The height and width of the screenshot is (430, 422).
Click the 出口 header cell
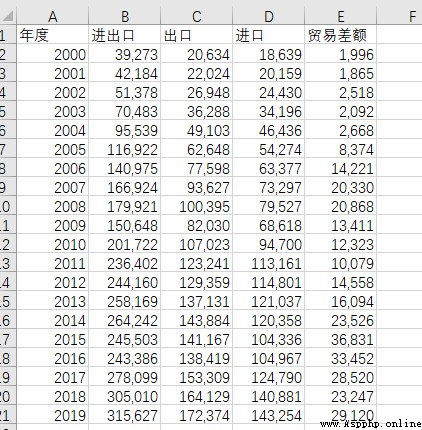tap(197, 35)
